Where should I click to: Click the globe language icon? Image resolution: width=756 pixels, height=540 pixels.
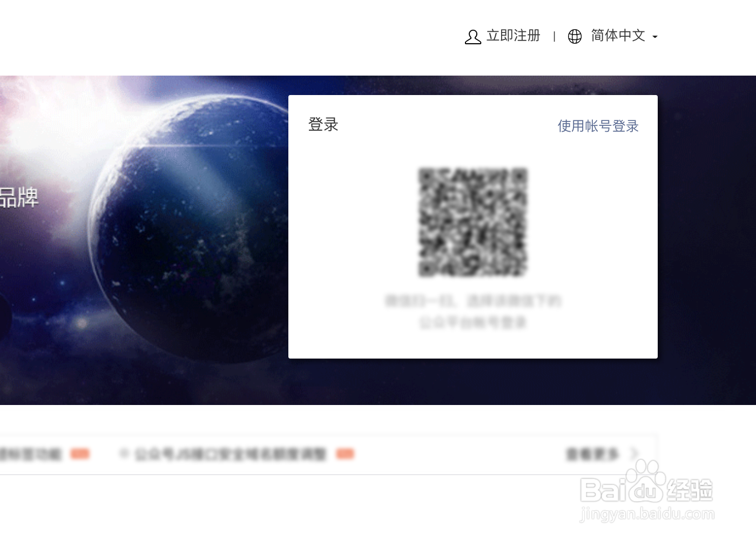(x=575, y=36)
